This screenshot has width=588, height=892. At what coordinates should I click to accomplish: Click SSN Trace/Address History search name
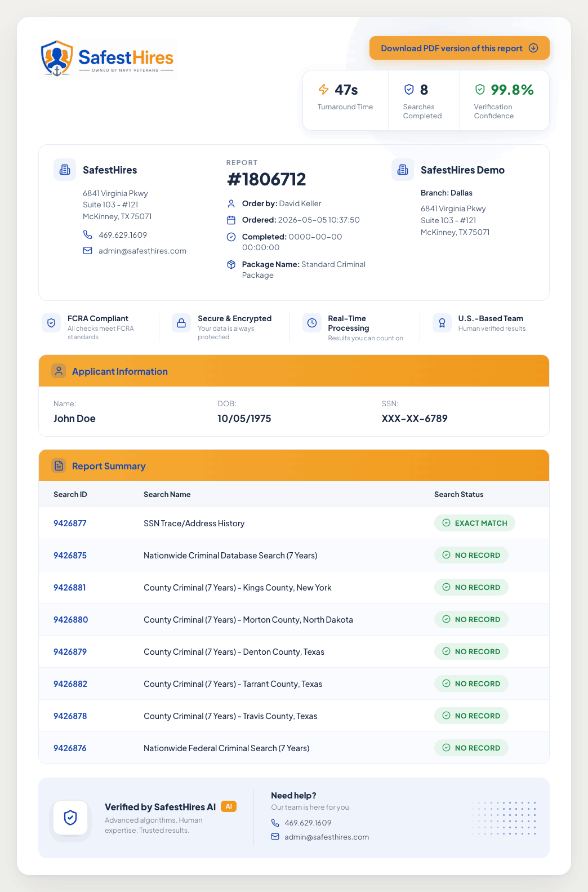tap(194, 523)
